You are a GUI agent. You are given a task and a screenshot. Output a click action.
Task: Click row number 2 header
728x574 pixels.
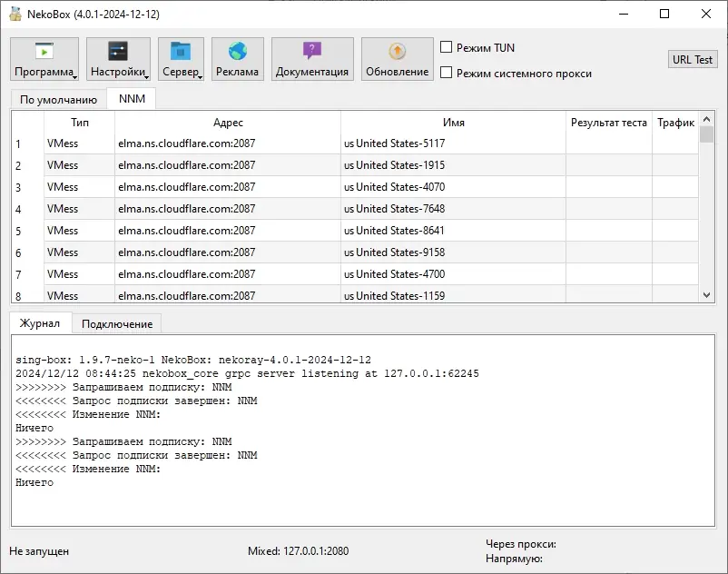click(x=27, y=166)
